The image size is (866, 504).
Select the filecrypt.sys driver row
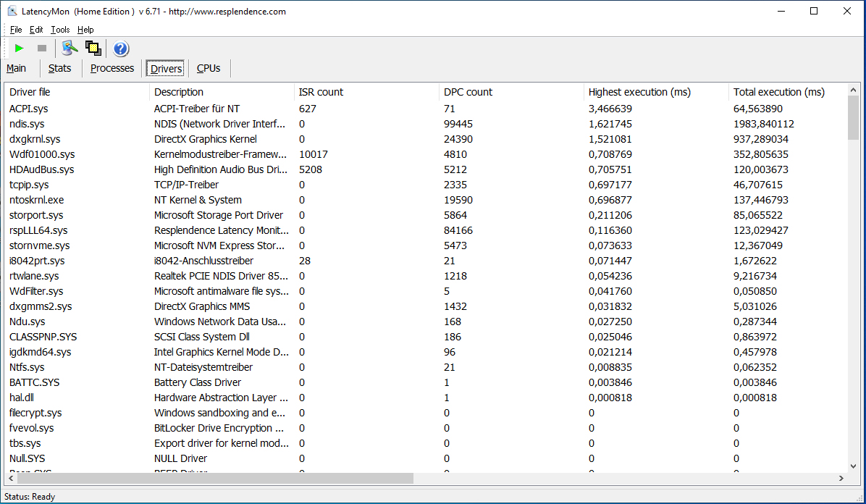pyautogui.click(x=426, y=413)
